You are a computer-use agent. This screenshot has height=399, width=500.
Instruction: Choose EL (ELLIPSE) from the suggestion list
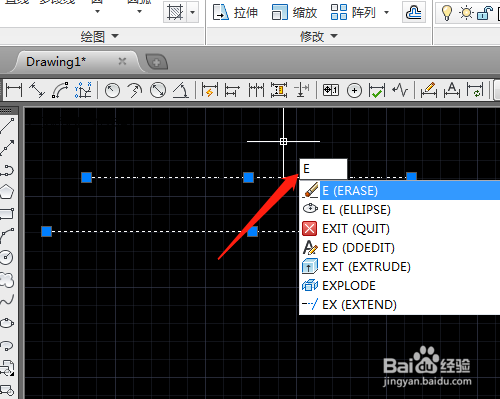point(400,210)
